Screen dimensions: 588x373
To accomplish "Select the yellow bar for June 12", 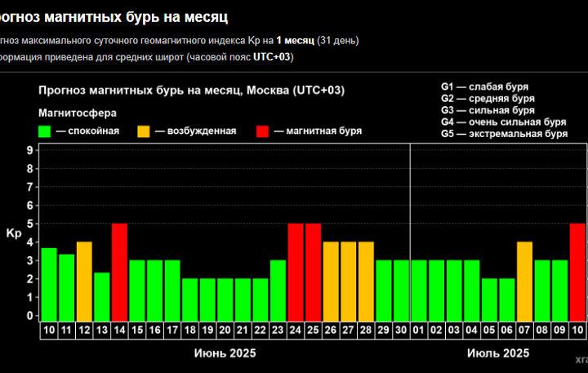I will click(84, 280).
